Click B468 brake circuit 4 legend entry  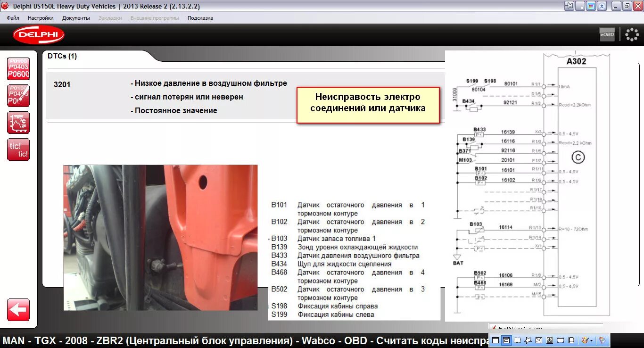tap(348, 276)
